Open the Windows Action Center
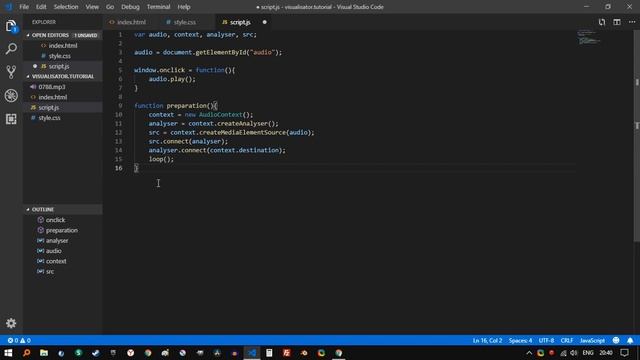 tap(624, 353)
